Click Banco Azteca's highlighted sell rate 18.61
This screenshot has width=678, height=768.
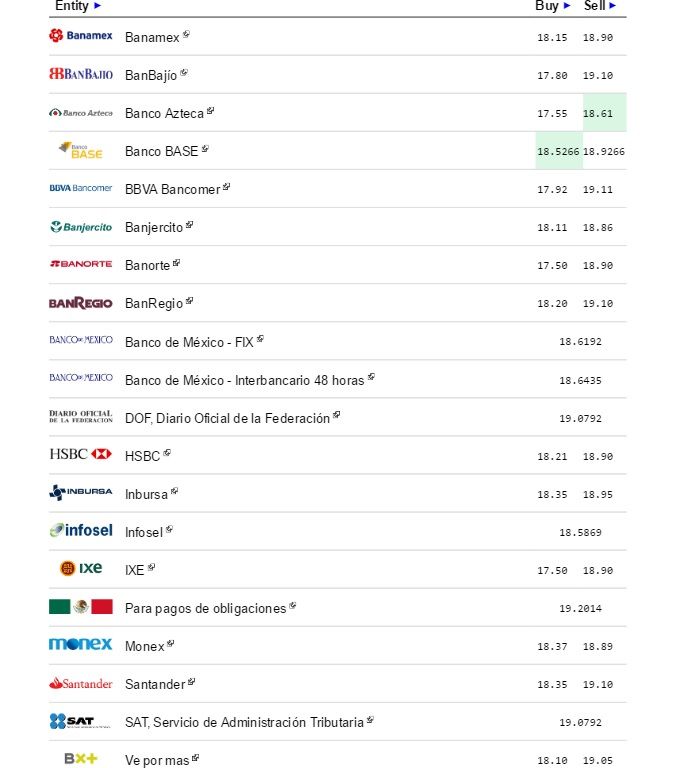(598, 113)
